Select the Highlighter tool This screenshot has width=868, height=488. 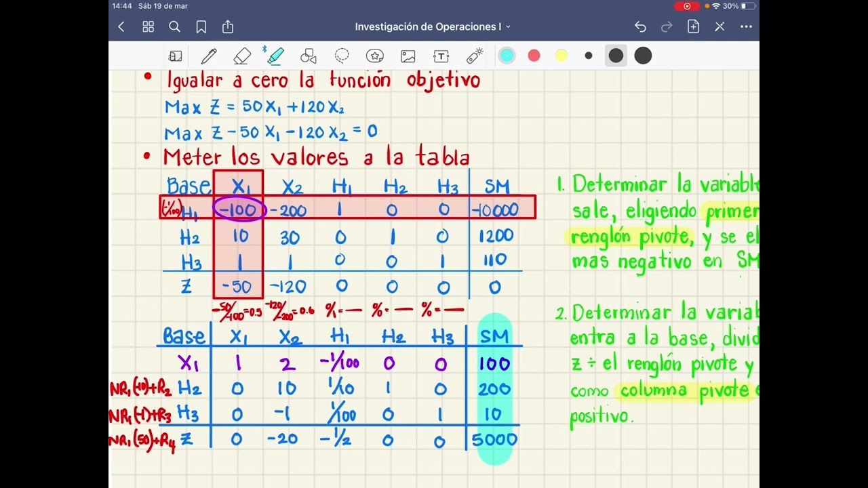pos(275,56)
